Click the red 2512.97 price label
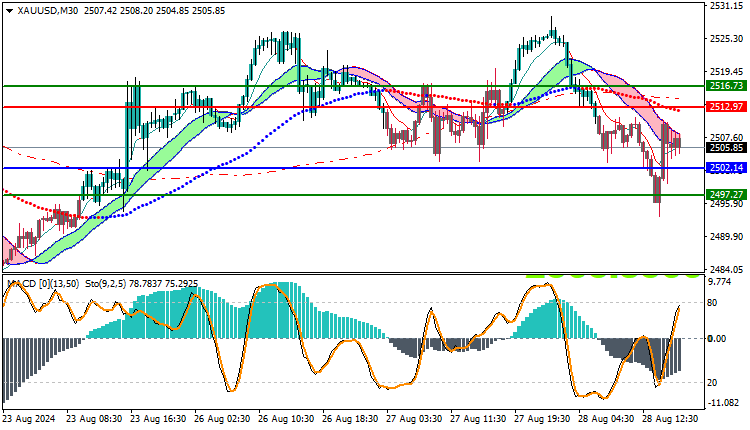The width and height of the screenshot is (750, 430). tap(726, 107)
